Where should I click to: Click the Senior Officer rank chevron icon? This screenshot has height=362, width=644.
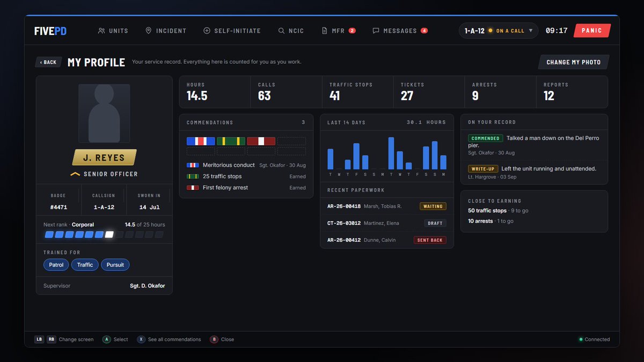75,174
